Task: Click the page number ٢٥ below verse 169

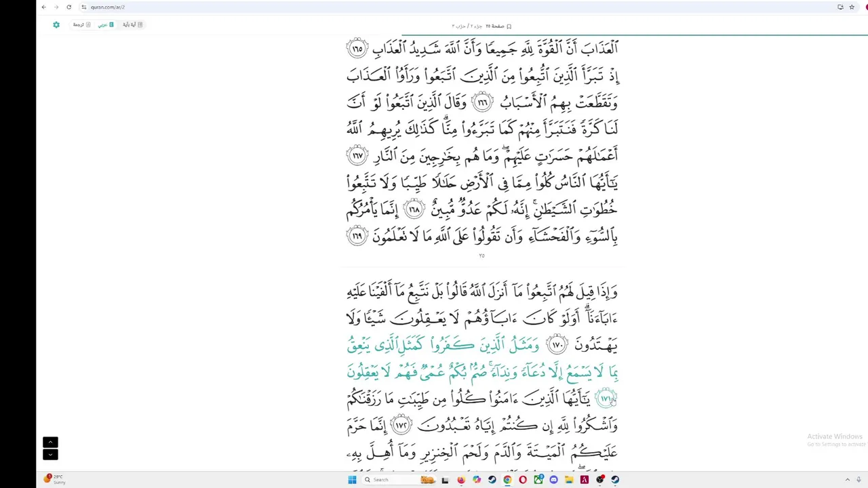Action: tap(481, 256)
